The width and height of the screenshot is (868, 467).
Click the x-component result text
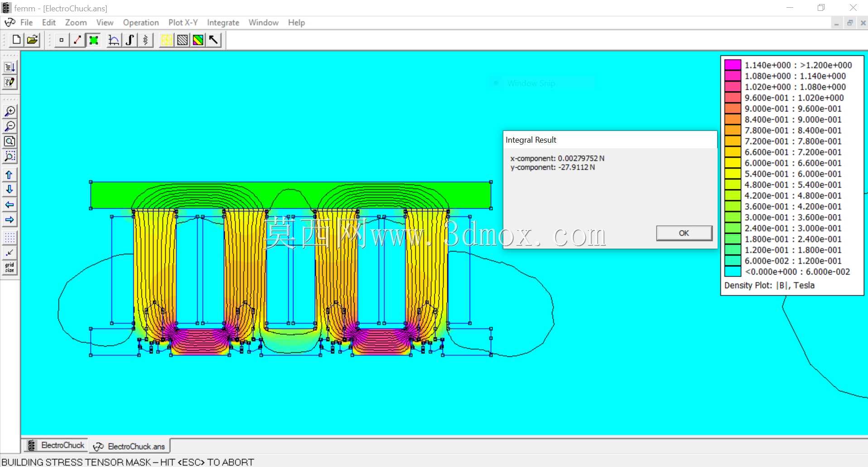557,158
